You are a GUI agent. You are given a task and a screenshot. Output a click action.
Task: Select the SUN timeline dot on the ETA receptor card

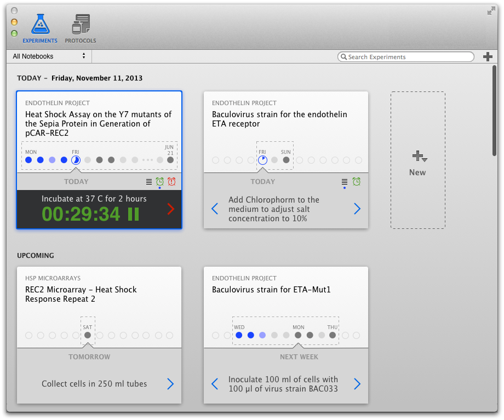click(x=286, y=160)
